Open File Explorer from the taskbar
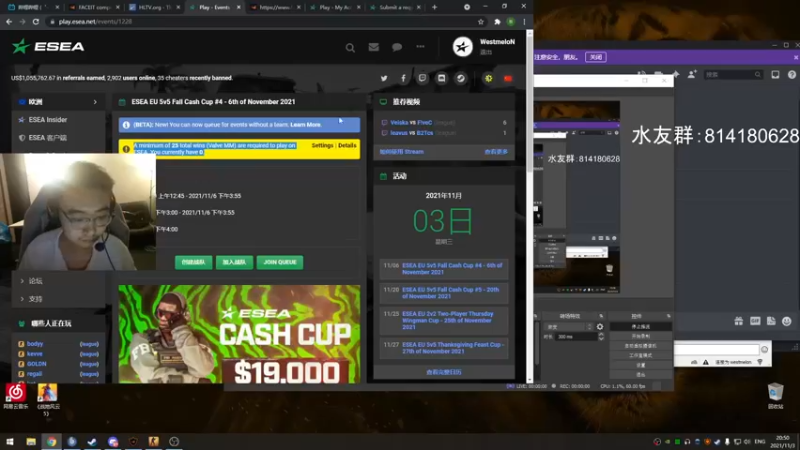Viewport: 800px width, 450px height. pos(31,441)
